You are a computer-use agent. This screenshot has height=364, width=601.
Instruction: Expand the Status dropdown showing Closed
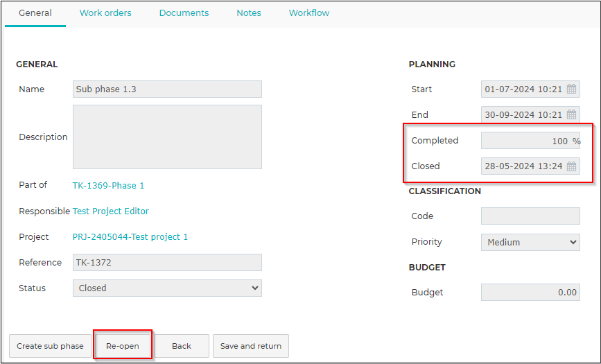(167, 288)
